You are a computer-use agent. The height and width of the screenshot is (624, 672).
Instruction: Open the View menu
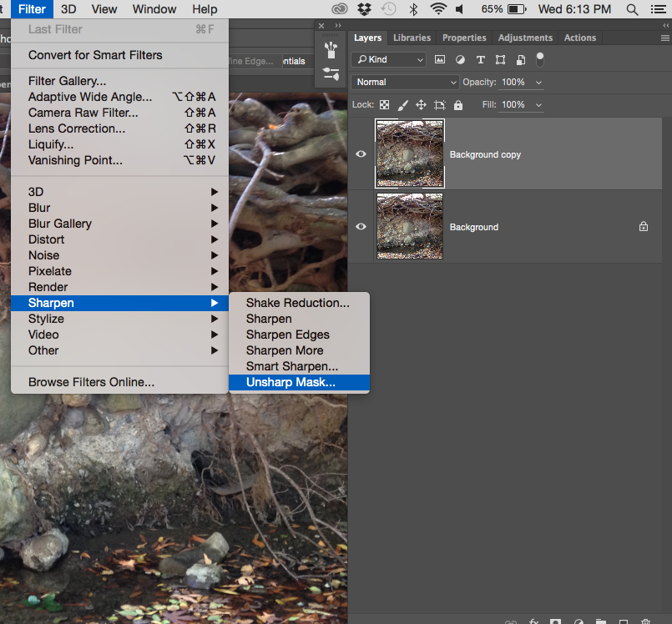point(104,9)
